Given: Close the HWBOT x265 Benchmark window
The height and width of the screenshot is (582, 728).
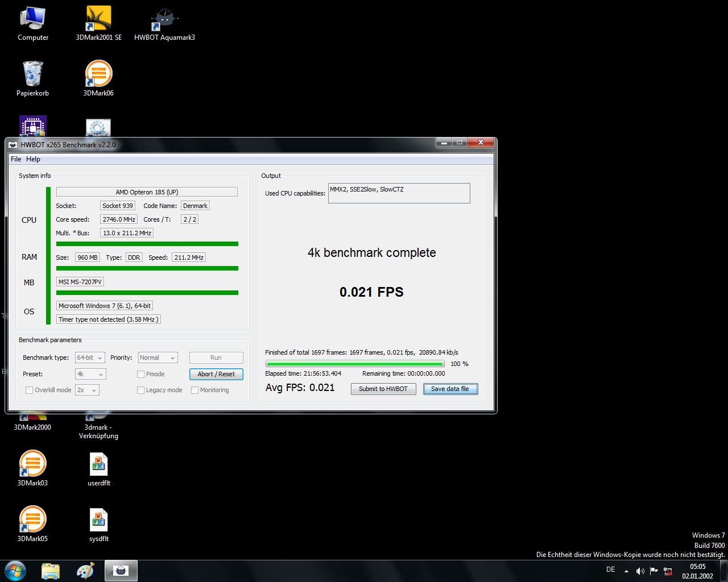Looking at the screenshot, I should (481, 143).
